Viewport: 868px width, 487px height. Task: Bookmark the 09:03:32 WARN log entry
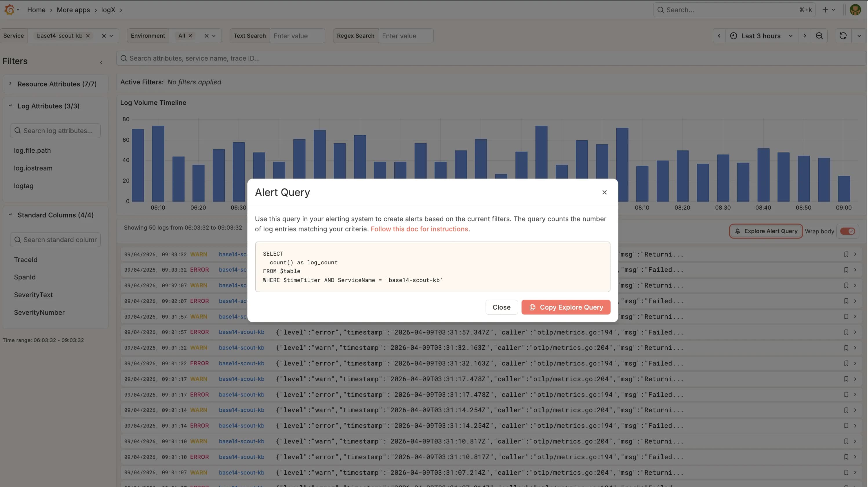pos(846,254)
